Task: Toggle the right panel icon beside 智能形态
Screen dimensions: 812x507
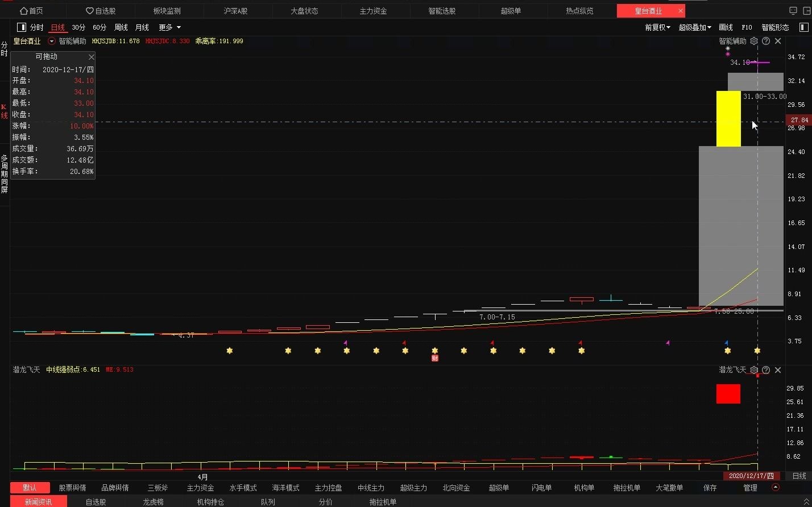Action: pos(803,27)
